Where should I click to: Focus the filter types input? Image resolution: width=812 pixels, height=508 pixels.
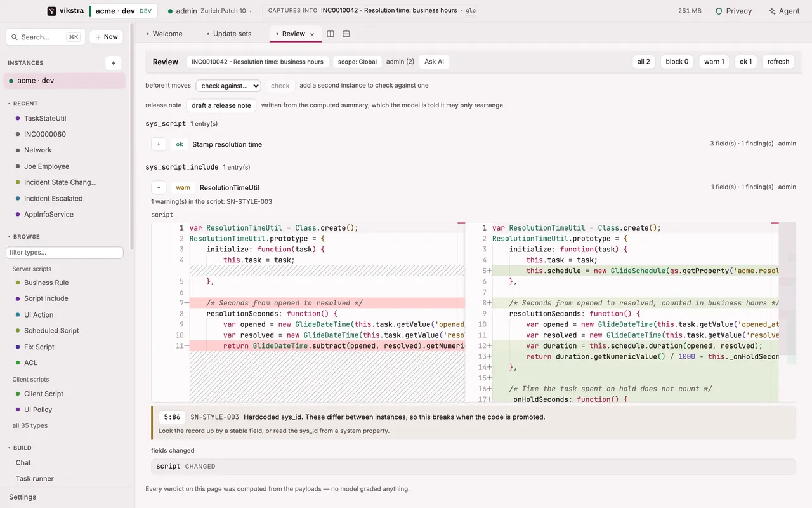tap(65, 253)
